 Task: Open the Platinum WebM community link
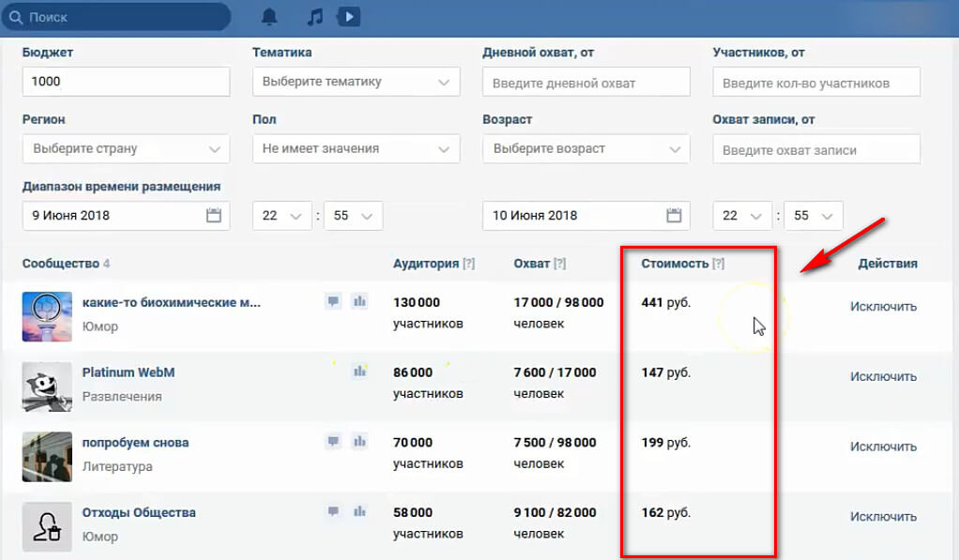pyautogui.click(x=129, y=372)
